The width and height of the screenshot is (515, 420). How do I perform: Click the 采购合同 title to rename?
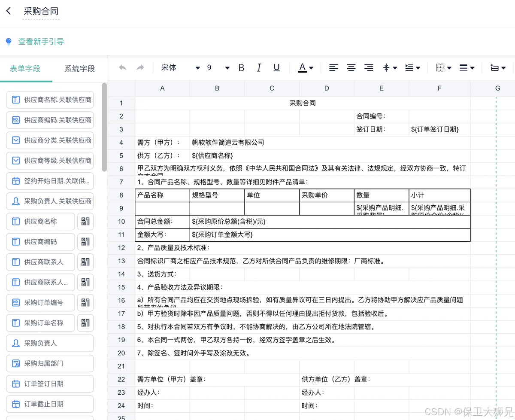(41, 12)
